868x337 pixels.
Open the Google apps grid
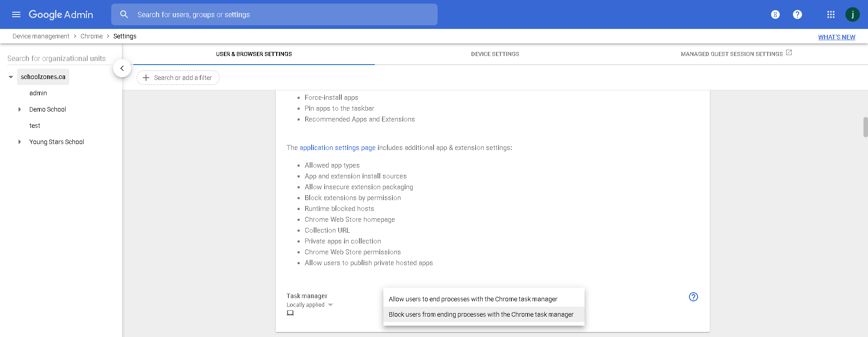coord(831,14)
